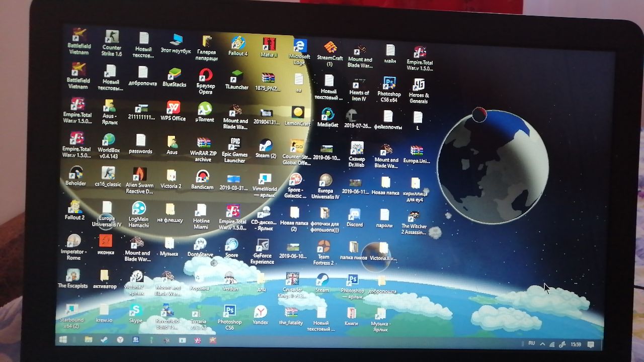Image resolution: width=644 pixels, height=362 pixels.
Task: Launch StreamCraft (1) icon
Action: 330,54
